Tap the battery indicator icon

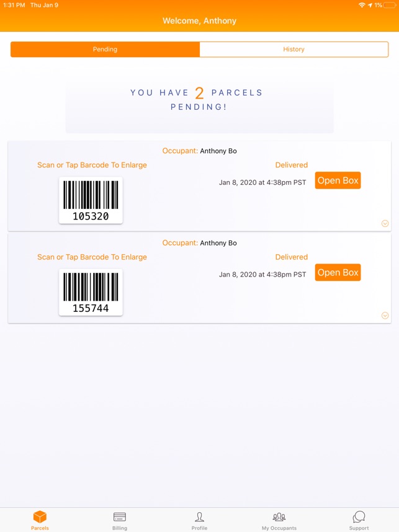(390, 5)
